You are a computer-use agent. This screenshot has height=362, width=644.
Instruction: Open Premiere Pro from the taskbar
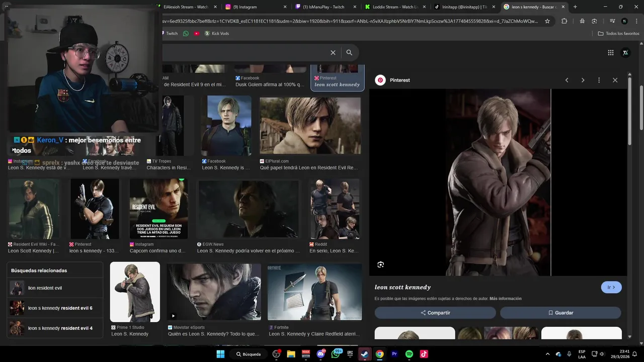(394, 354)
